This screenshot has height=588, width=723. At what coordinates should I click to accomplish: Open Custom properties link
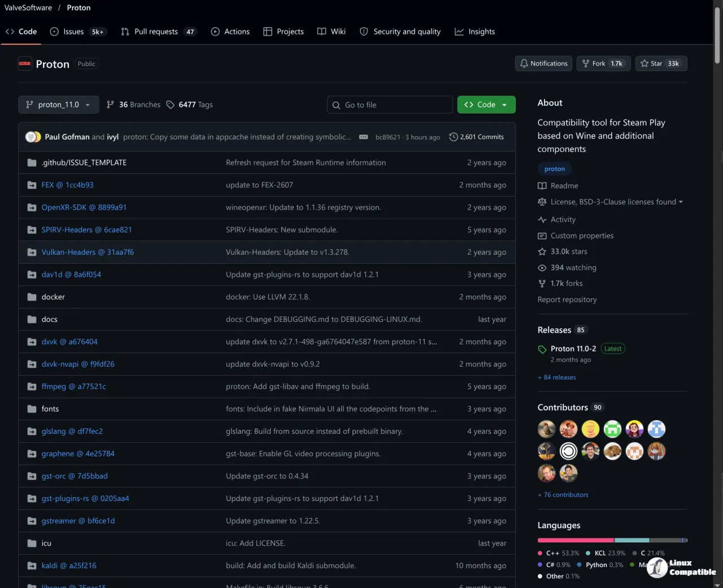576,236
